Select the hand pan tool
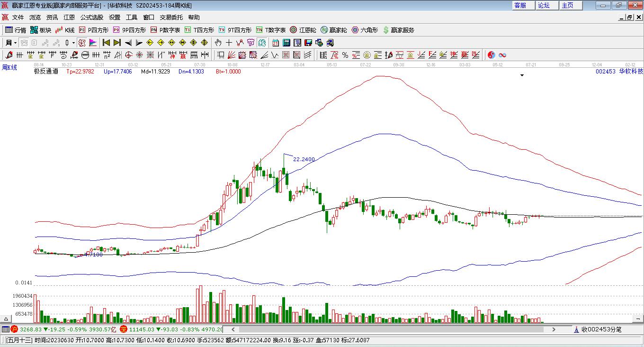Viewport: 644px width, 347px height. (x=218, y=43)
